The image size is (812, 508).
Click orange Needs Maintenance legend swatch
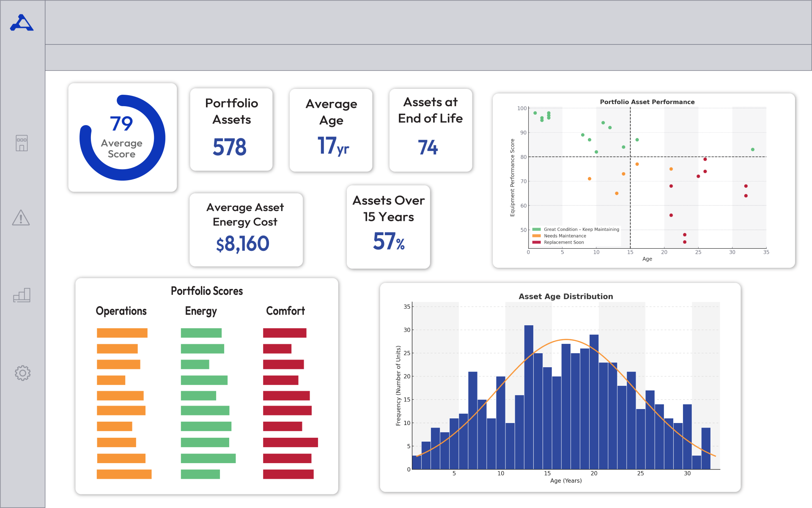pos(536,236)
